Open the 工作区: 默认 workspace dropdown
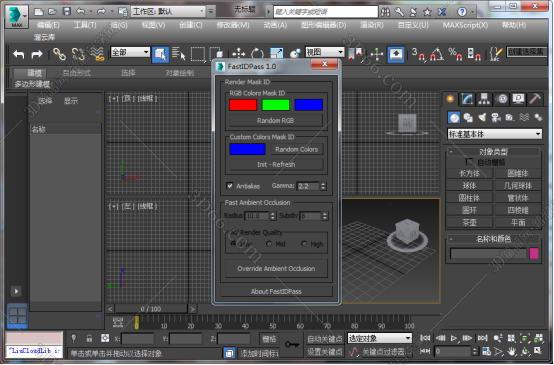The width and height of the screenshot is (554, 365). [x=168, y=11]
